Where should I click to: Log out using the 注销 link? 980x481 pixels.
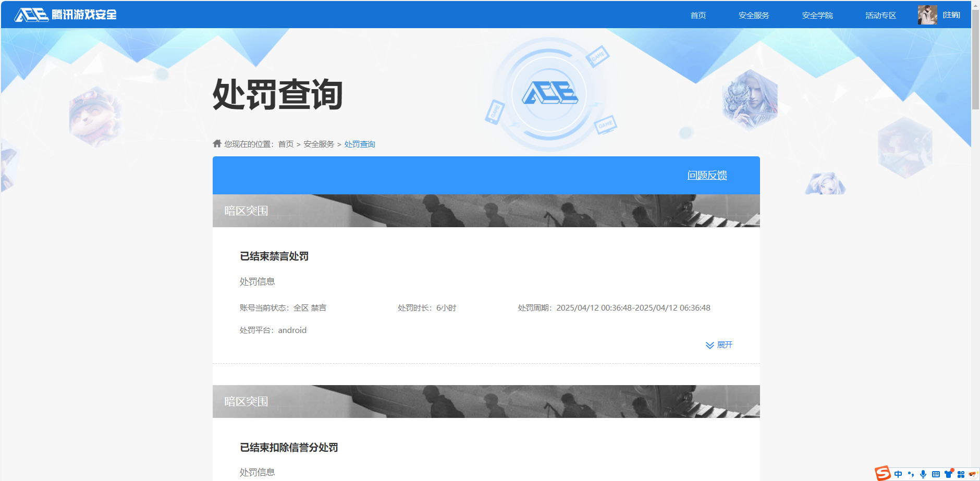(951, 15)
